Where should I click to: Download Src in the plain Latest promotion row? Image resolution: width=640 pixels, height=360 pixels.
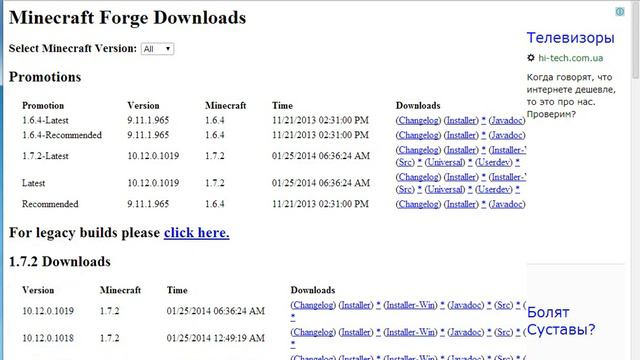(405, 189)
